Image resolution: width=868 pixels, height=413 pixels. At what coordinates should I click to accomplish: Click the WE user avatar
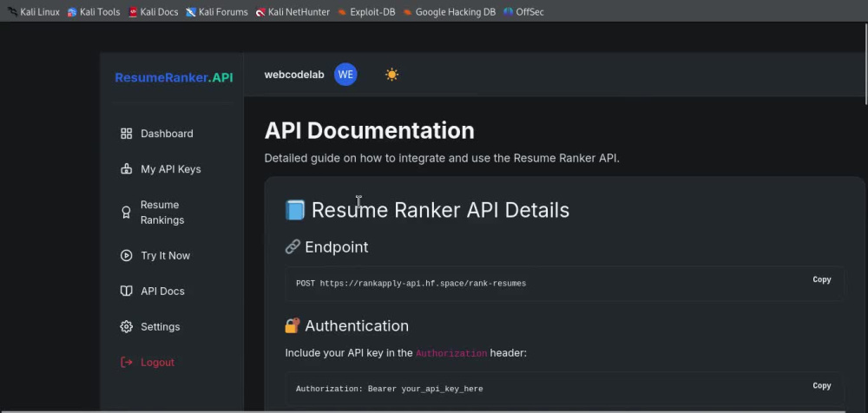345,75
